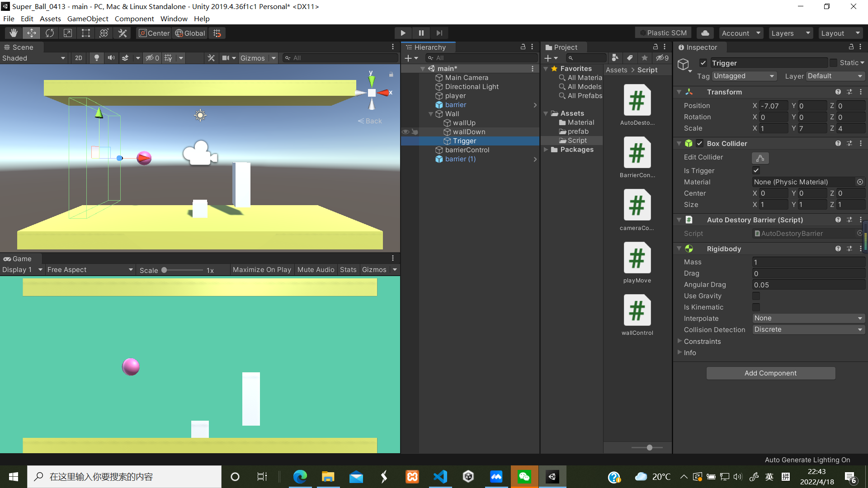Open Shaded draw mode dropdown
868x488 pixels.
[34, 58]
